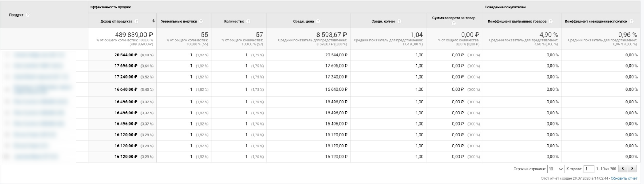Image resolution: width=644 pixels, height=184 pixels.
Task: Go to the next page of results
Action: point(632,169)
